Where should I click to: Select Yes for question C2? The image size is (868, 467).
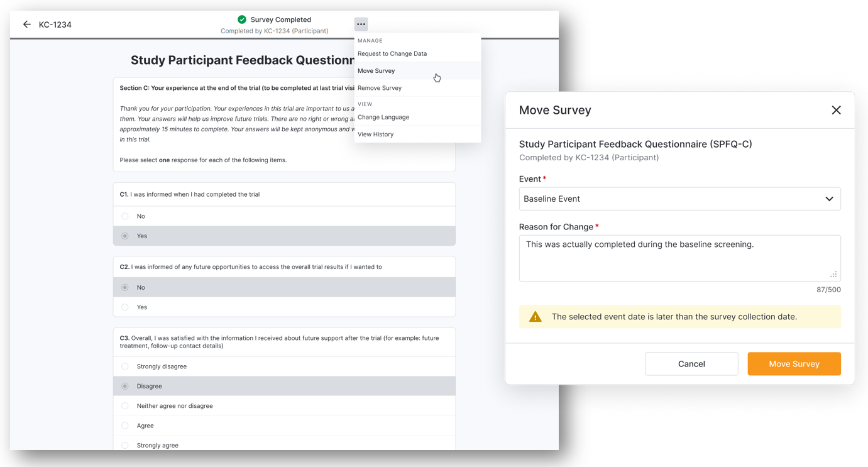pyautogui.click(x=125, y=307)
